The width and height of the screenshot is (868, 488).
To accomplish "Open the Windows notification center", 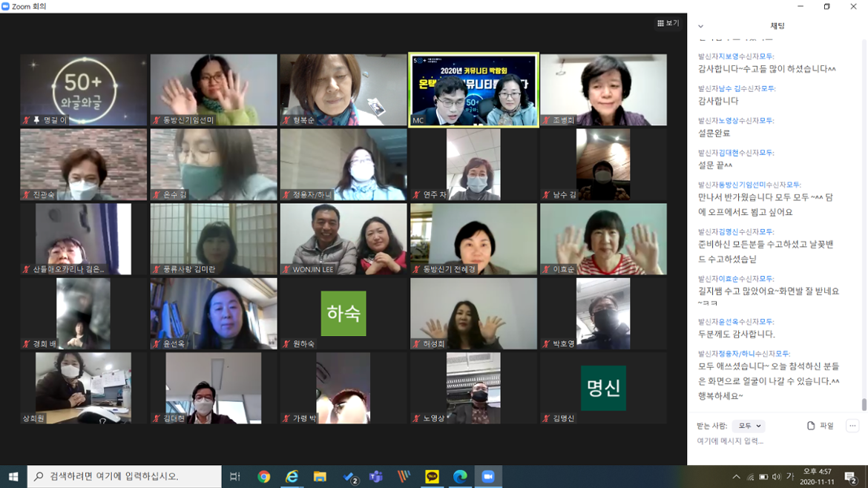I will pyautogui.click(x=851, y=477).
